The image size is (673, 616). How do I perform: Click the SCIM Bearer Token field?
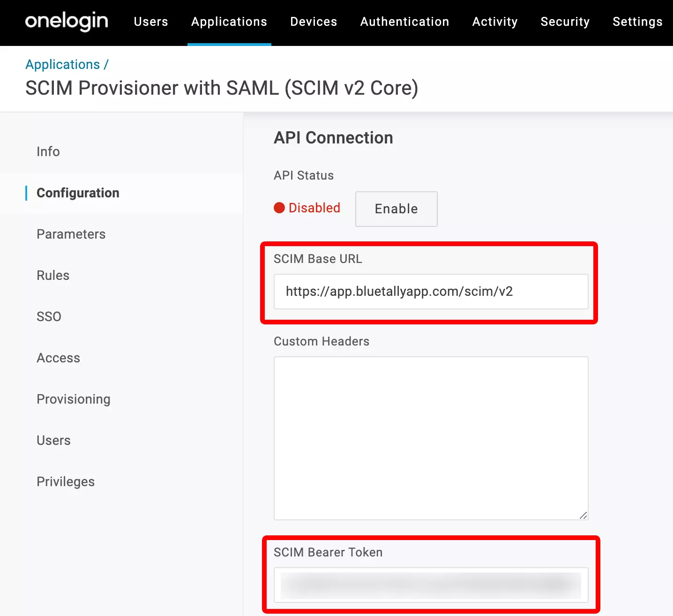(431, 585)
